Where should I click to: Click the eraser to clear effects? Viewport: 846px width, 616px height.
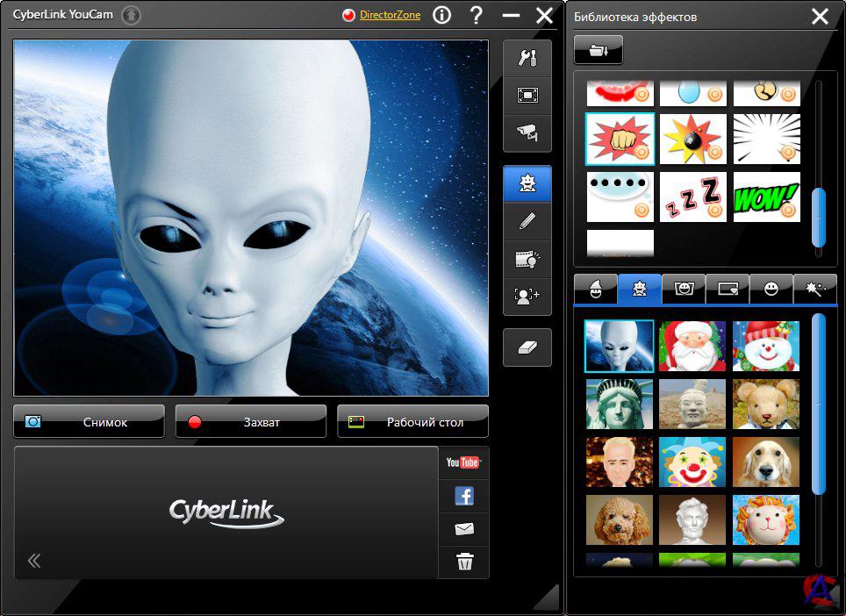(x=527, y=347)
